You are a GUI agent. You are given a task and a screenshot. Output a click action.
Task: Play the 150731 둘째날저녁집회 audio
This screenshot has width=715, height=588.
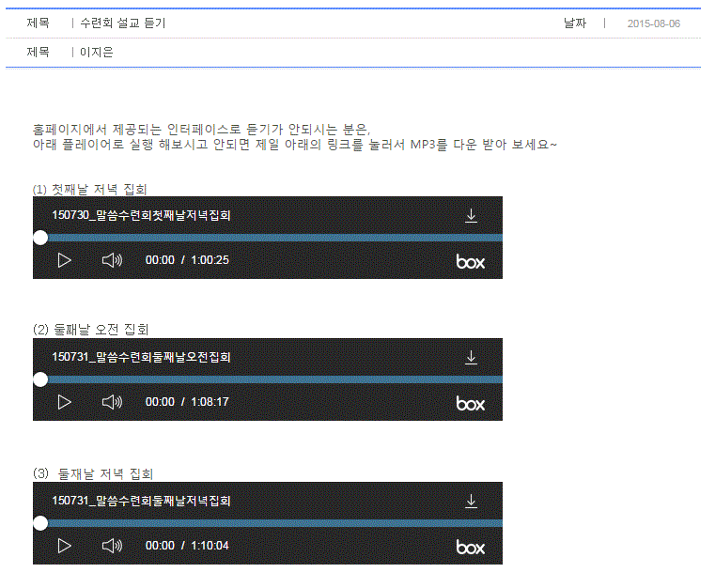pyautogui.click(x=64, y=546)
